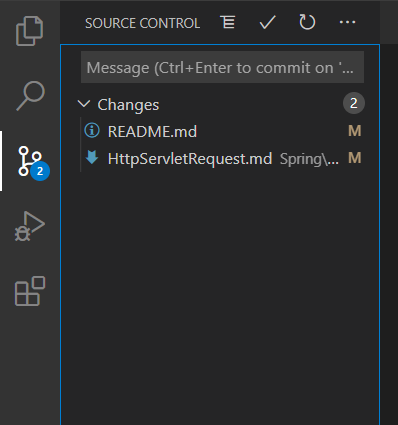The height and width of the screenshot is (425, 398).
Task: Click the Spring folder path label
Action: [309, 159]
